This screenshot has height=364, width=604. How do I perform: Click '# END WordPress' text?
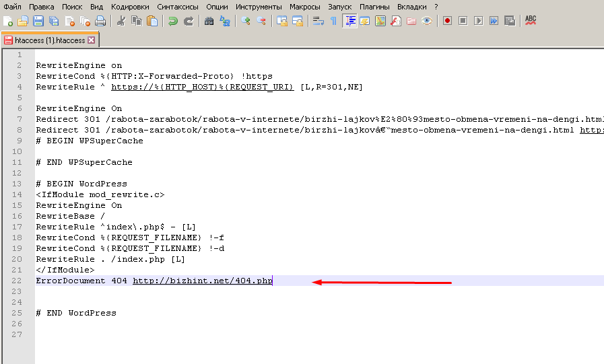tap(76, 314)
